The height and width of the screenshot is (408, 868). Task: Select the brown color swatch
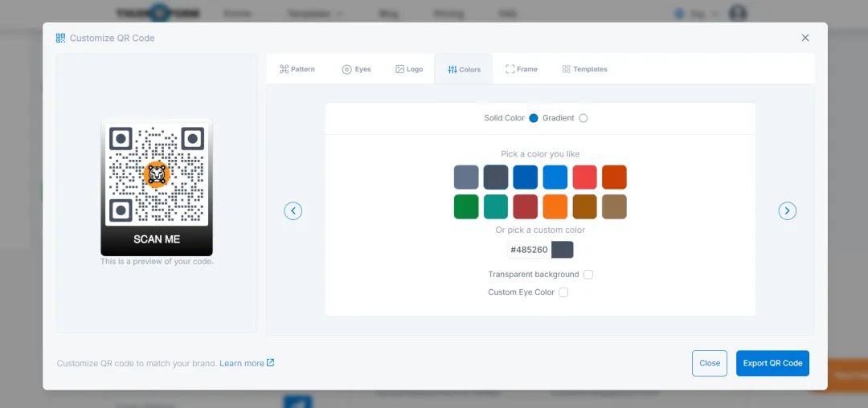584,206
